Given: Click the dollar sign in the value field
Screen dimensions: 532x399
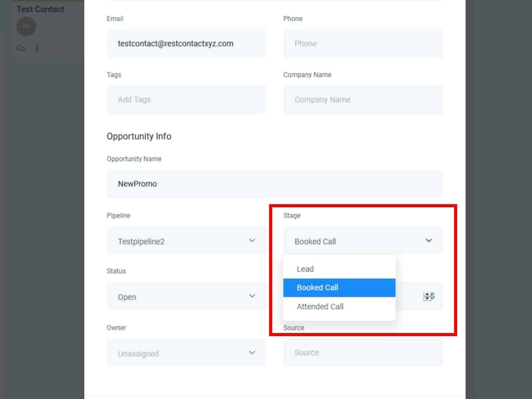Looking at the screenshot, I should [x=433, y=296].
